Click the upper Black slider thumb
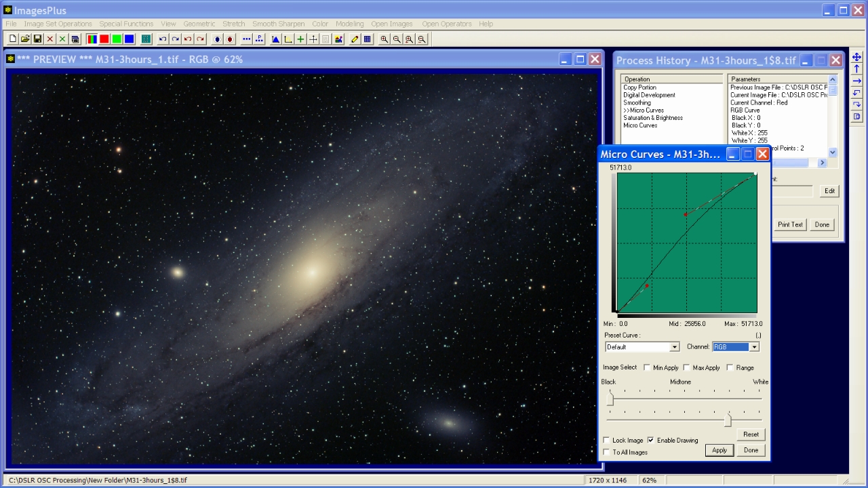This screenshot has height=488, width=868. point(610,399)
